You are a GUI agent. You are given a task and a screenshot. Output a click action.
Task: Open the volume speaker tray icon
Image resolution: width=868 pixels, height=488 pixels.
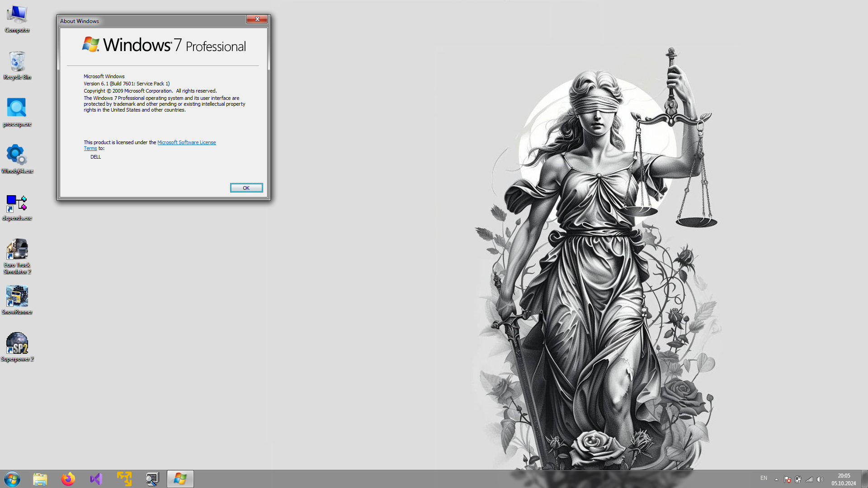[820, 479]
